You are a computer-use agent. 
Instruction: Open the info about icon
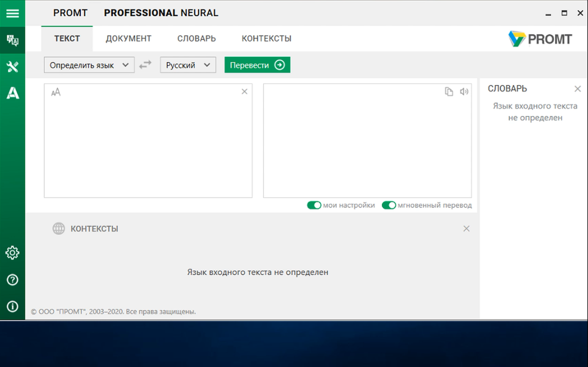coord(12,306)
